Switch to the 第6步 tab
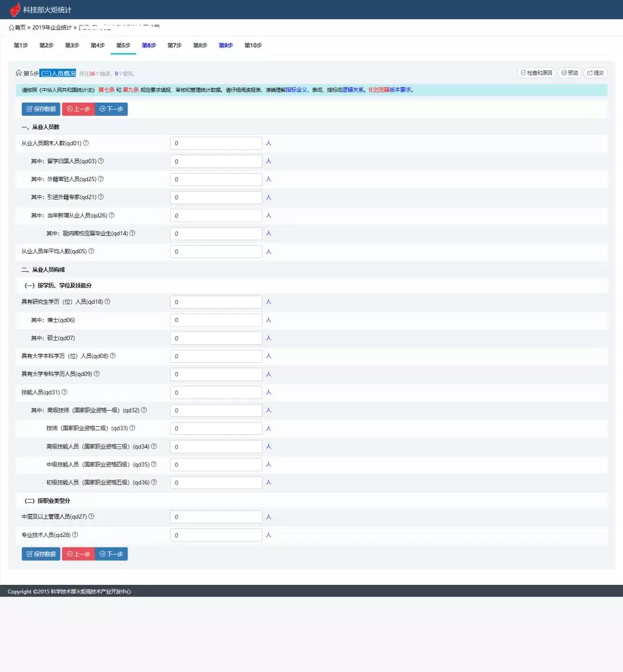This screenshot has height=672, width=623. coord(149,46)
